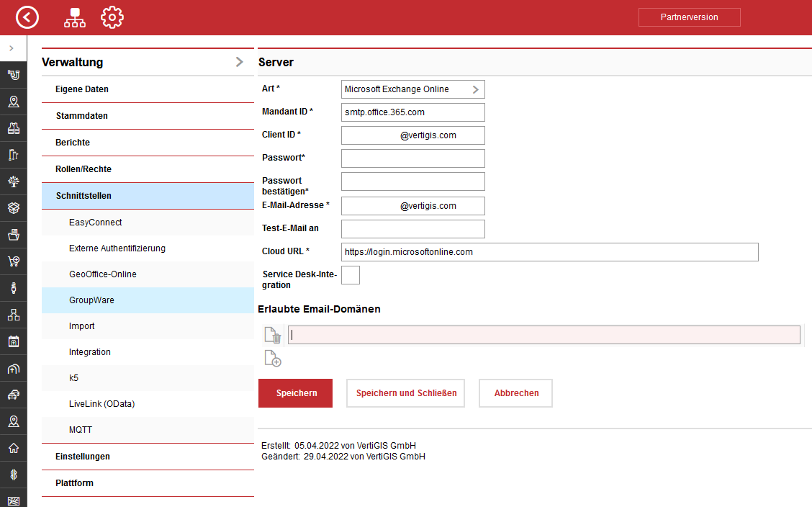Open the tree icon in sidebar
This screenshot has width=812, height=507.
[14, 181]
